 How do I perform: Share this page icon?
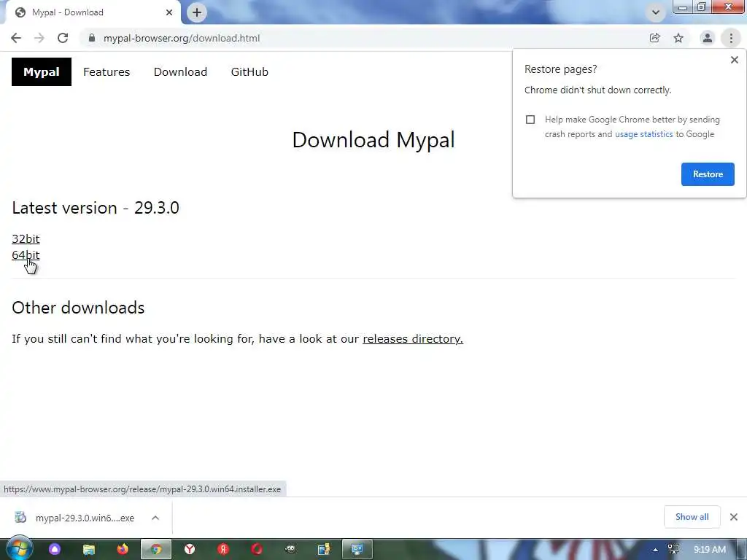coord(654,38)
